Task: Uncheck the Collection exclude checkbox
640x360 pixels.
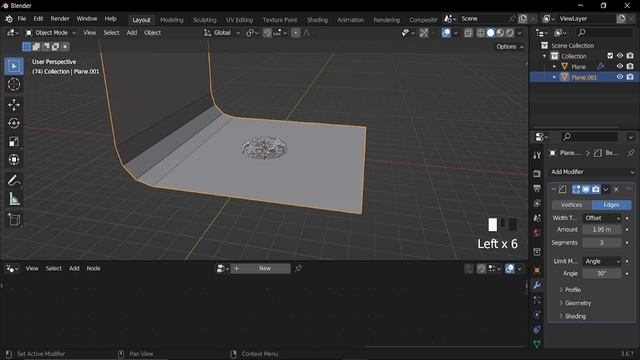Action: pos(610,56)
